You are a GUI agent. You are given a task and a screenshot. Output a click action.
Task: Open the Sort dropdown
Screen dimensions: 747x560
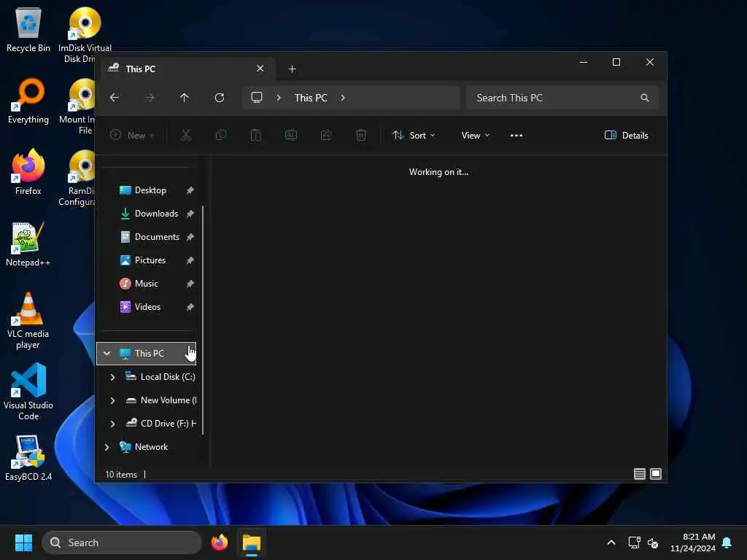pyautogui.click(x=414, y=135)
